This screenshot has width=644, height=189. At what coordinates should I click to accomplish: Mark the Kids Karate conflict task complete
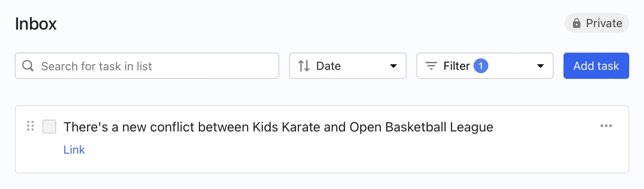49,127
